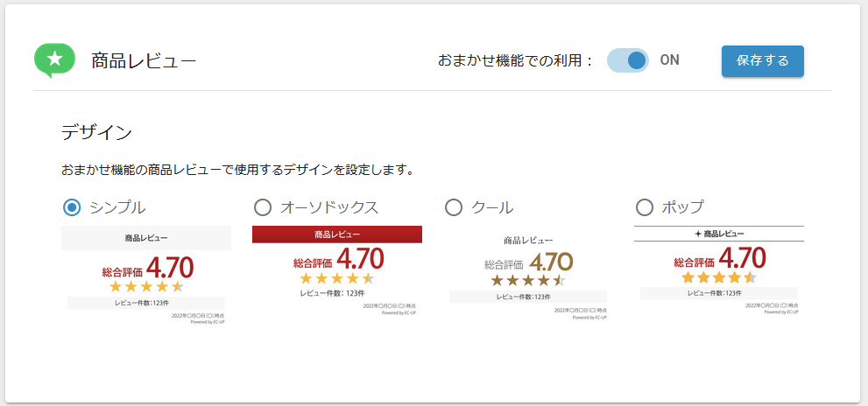Image resolution: width=868 pixels, height=406 pixels.
Task: Click the シンプル option label text
Action: pos(117,207)
